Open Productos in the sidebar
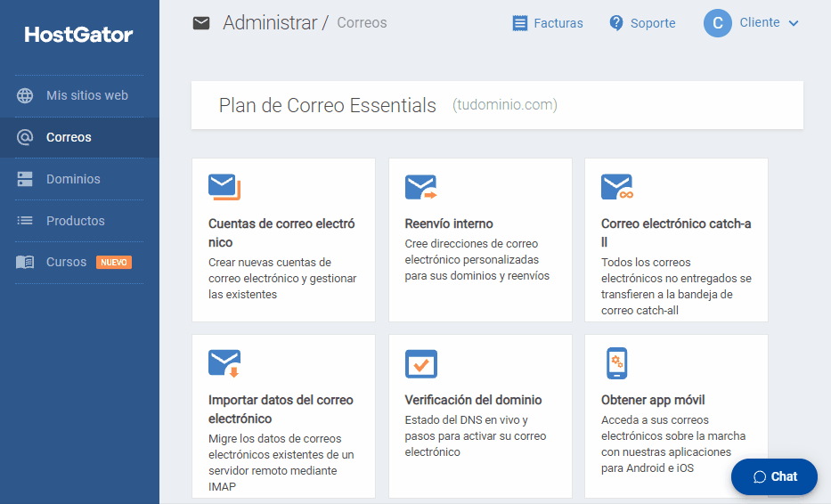This screenshot has width=831, height=504. (x=79, y=221)
